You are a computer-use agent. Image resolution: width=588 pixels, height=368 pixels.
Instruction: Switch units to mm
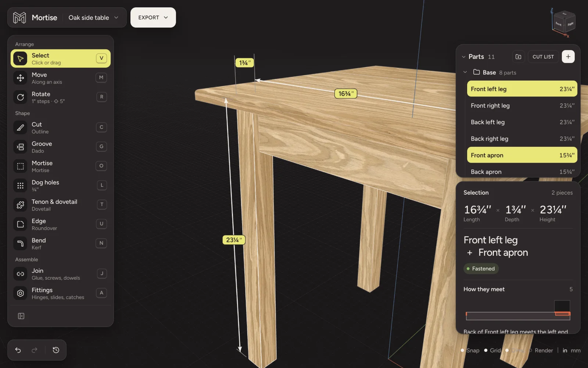point(576,350)
